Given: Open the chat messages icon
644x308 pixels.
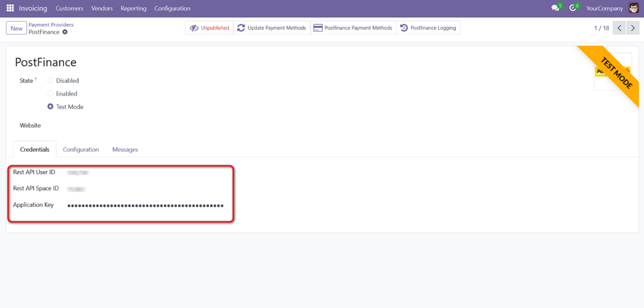Looking at the screenshot, I should click(555, 9).
